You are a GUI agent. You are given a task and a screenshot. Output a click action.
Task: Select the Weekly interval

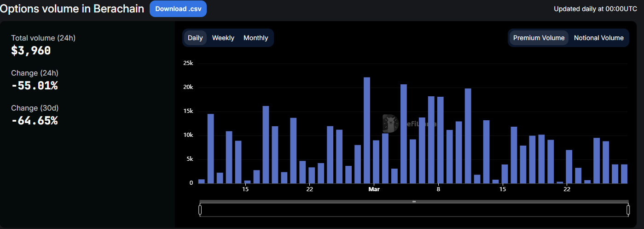pyautogui.click(x=223, y=38)
